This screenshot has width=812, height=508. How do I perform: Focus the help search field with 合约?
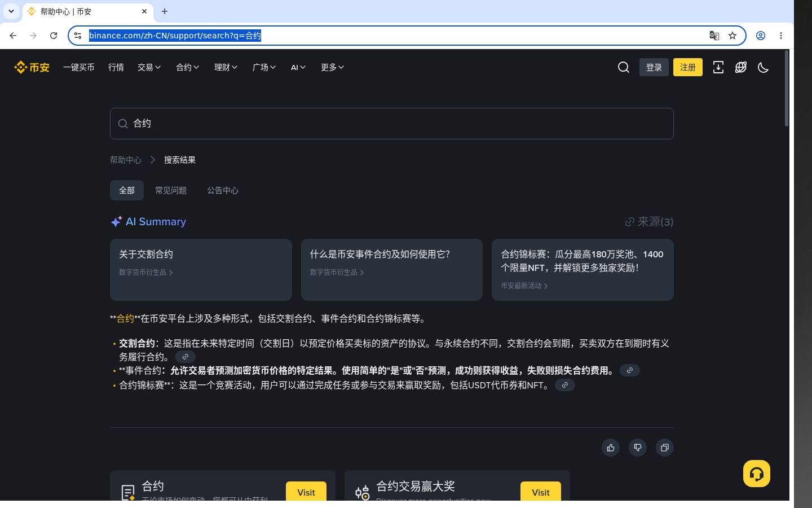392,124
